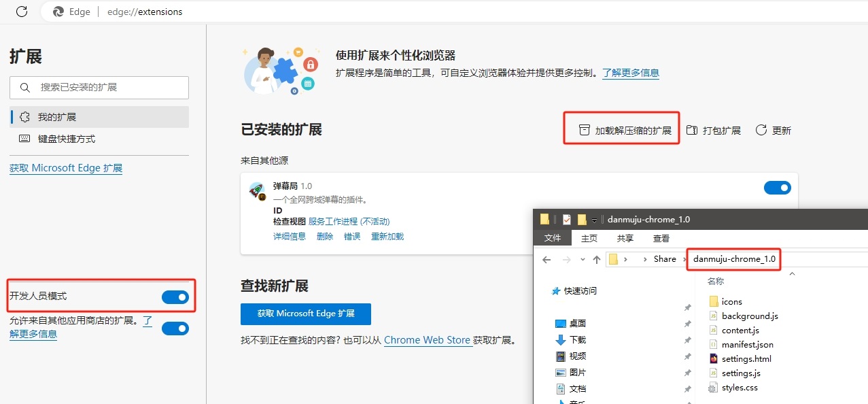The width and height of the screenshot is (868, 404).
Task: Click the 搜索已安装的扩展 search field
Action: click(99, 88)
